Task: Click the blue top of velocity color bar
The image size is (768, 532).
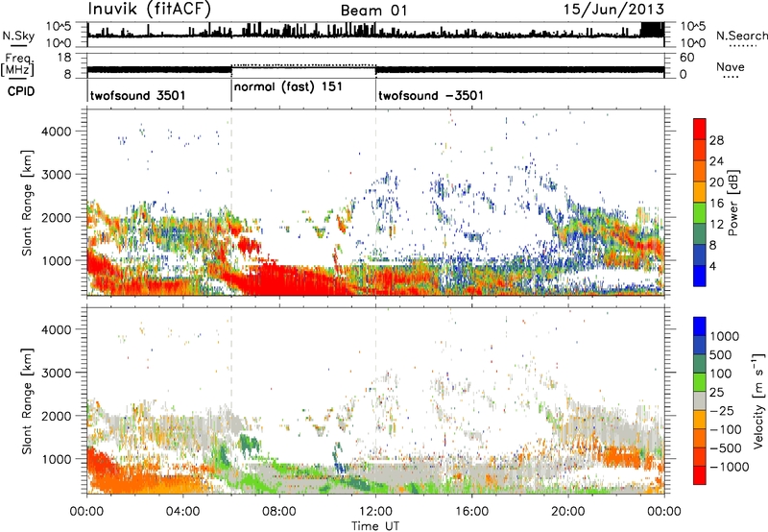Action: tap(700, 326)
